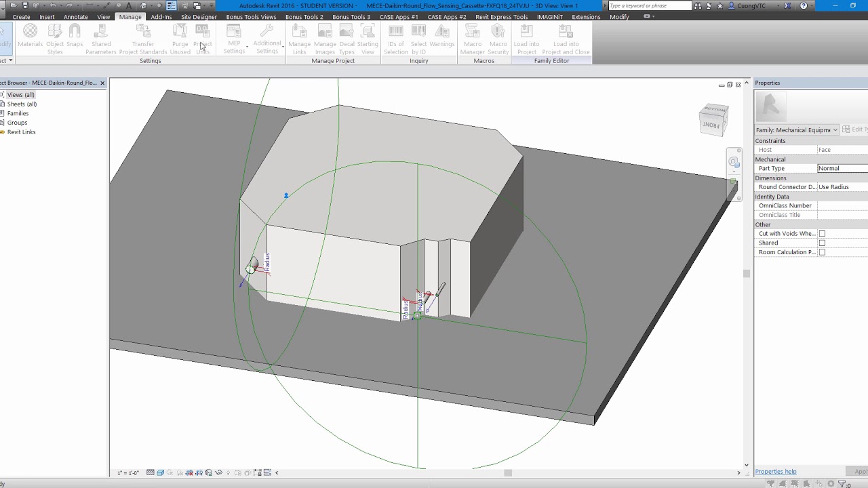Click Load into Project and Close

[566, 39]
